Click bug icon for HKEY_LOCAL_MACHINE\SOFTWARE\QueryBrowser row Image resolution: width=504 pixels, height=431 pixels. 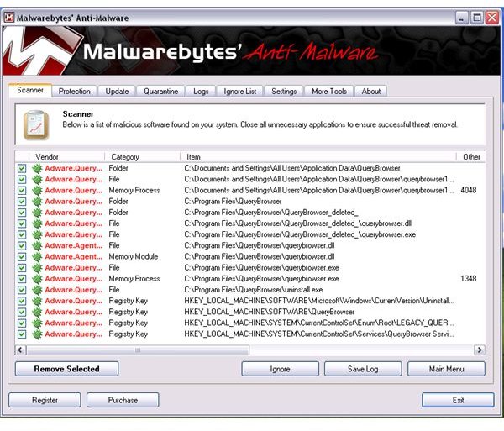coord(37,312)
